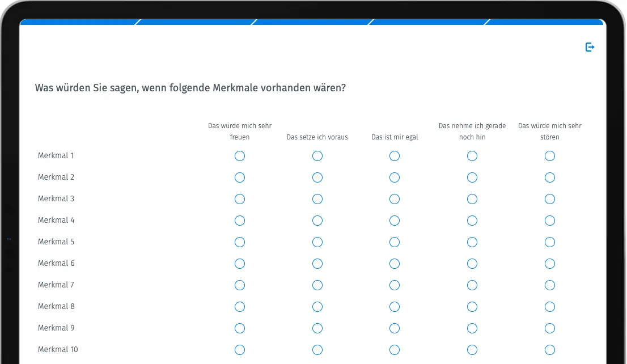The height and width of the screenshot is (364, 627).
Task: Pick 'Das setze ich voraus' for Merkmal 4
Action: pyautogui.click(x=317, y=221)
